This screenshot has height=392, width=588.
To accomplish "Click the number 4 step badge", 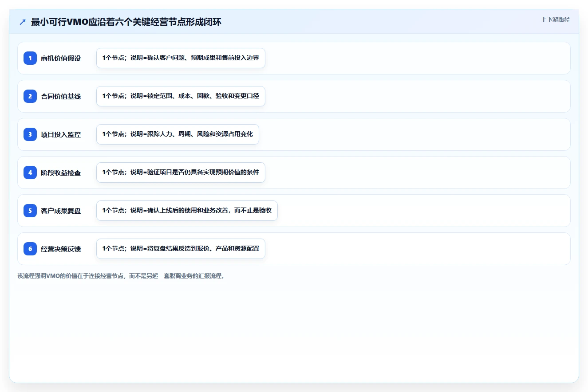I will [30, 172].
